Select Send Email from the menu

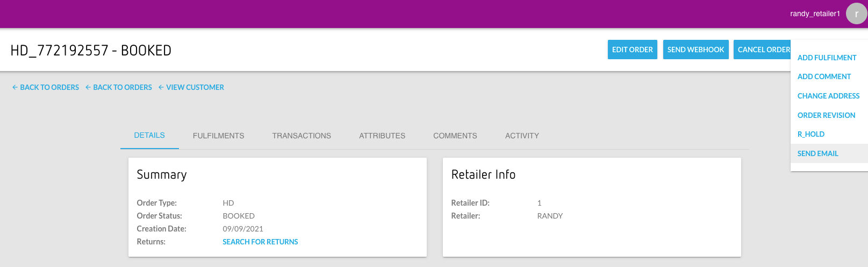817,153
